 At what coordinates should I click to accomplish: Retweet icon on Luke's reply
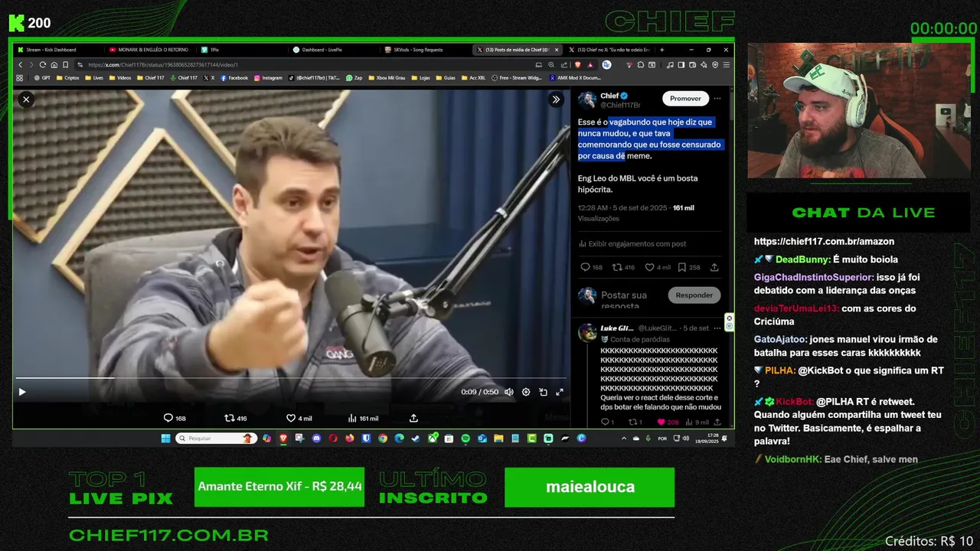point(635,422)
